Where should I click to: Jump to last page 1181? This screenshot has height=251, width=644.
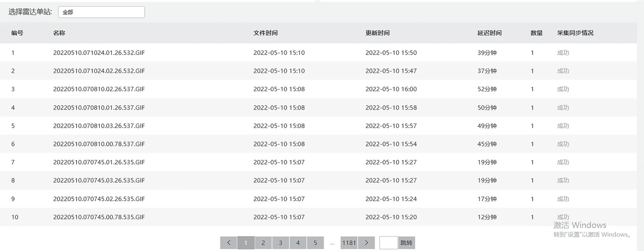tap(349, 243)
